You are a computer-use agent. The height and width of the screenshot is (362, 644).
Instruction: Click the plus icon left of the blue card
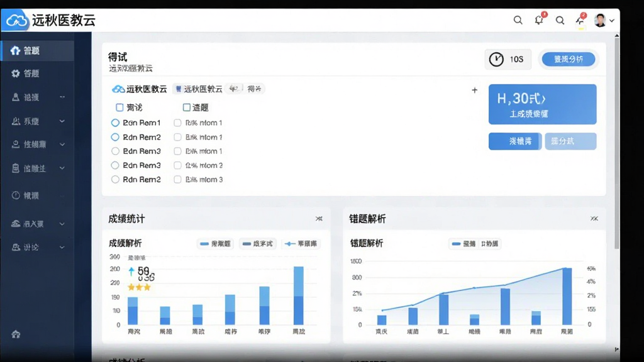pos(474,90)
